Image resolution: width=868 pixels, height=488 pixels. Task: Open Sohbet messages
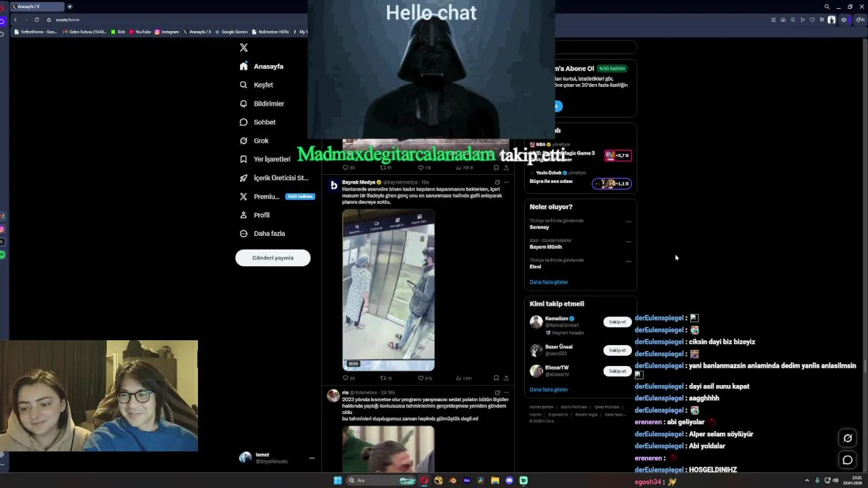point(258,122)
